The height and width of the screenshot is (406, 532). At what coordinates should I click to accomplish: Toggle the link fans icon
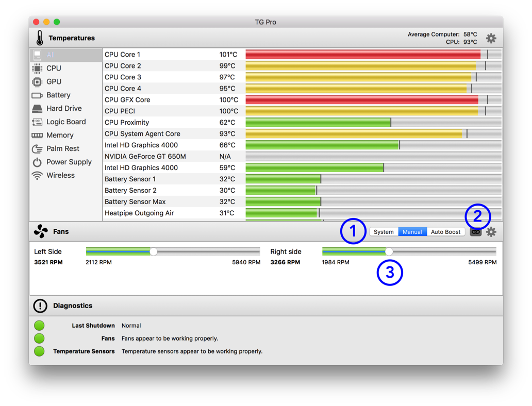point(475,232)
